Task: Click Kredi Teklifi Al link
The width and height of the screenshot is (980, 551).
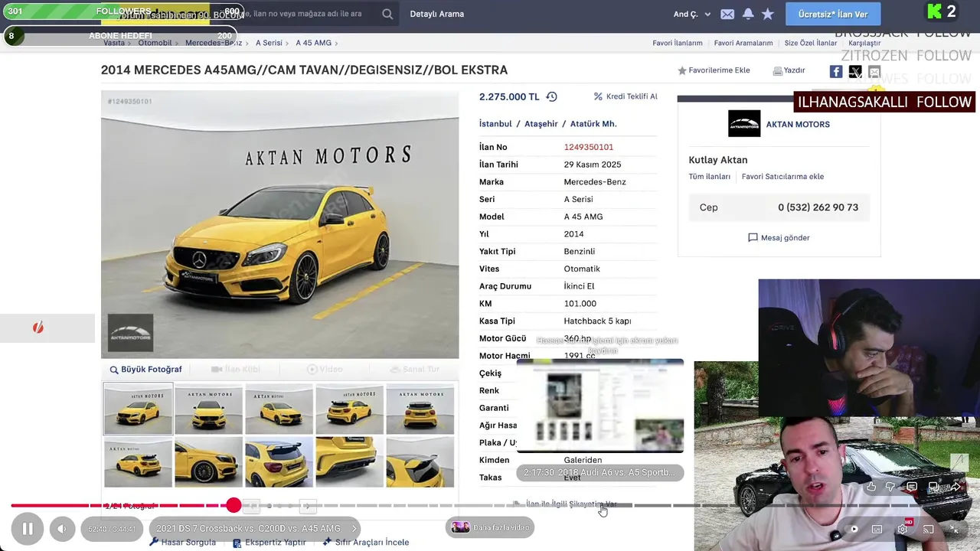Action: point(626,96)
